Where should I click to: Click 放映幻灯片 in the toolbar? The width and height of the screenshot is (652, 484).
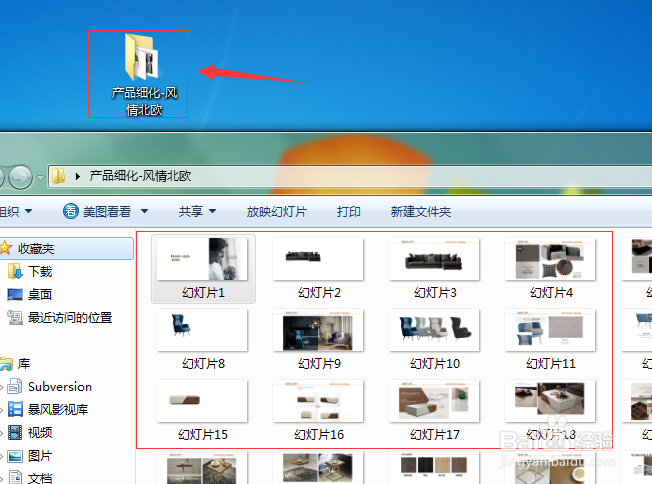(276, 212)
